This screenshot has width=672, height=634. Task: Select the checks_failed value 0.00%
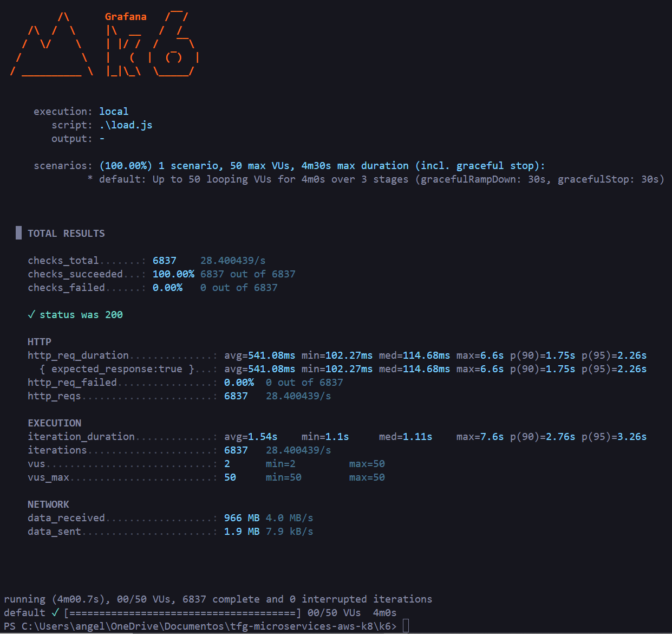(167, 288)
